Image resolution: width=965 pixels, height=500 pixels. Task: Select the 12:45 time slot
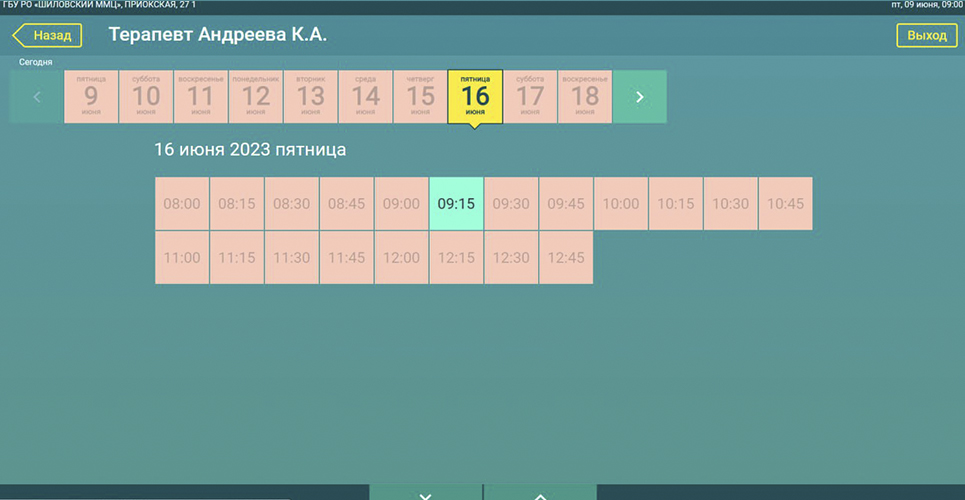566,258
